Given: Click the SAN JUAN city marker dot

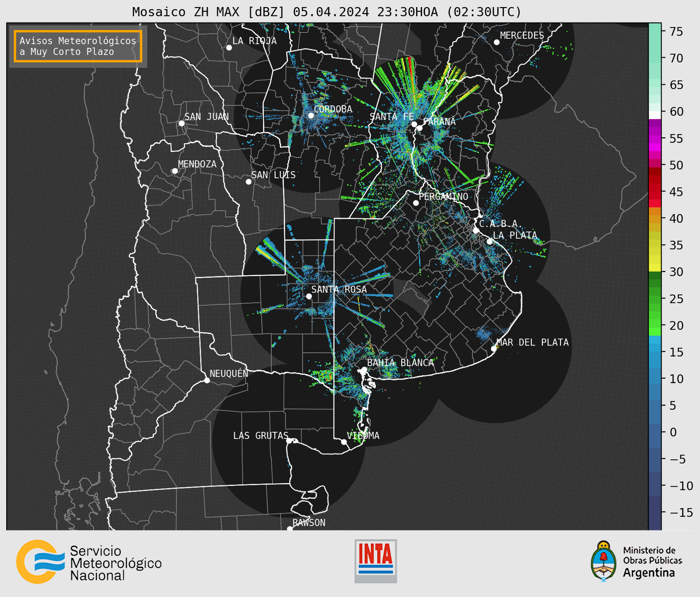Looking at the screenshot, I should pyautogui.click(x=181, y=123).
